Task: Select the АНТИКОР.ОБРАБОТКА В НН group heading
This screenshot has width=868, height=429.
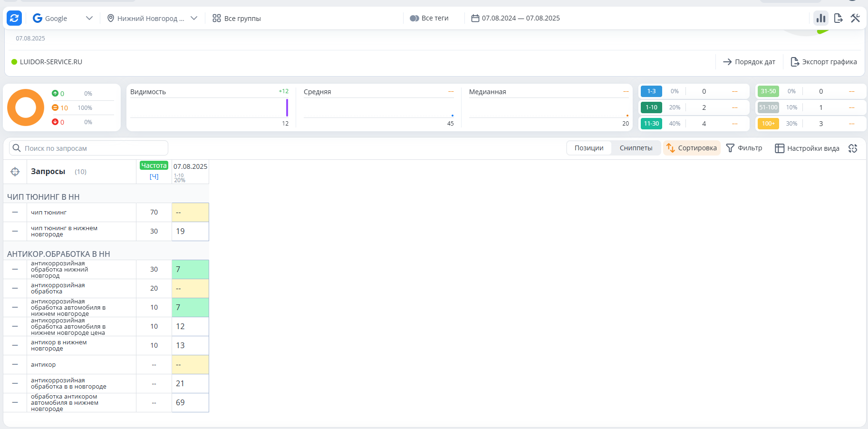Action: coord(58,254)
